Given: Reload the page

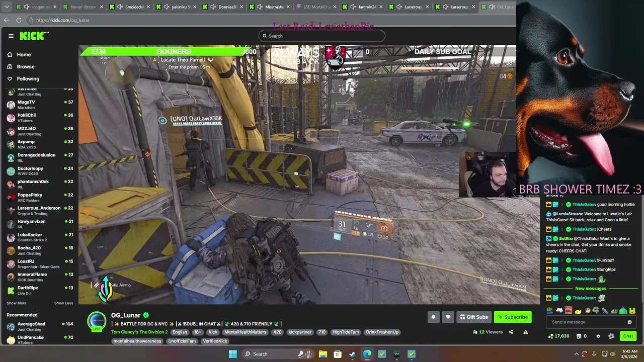Looking at the screenshot, I should click(19, 20).
